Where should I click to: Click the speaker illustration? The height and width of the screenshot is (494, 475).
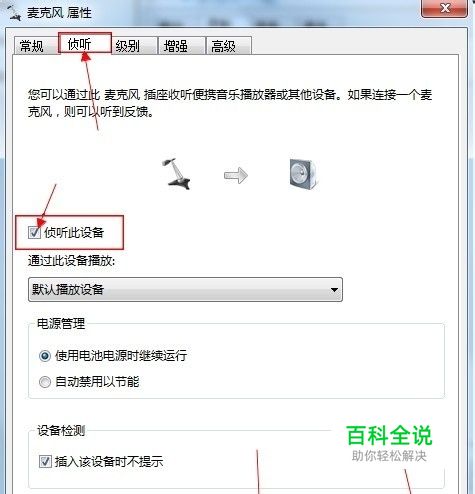tap(303, 174)
